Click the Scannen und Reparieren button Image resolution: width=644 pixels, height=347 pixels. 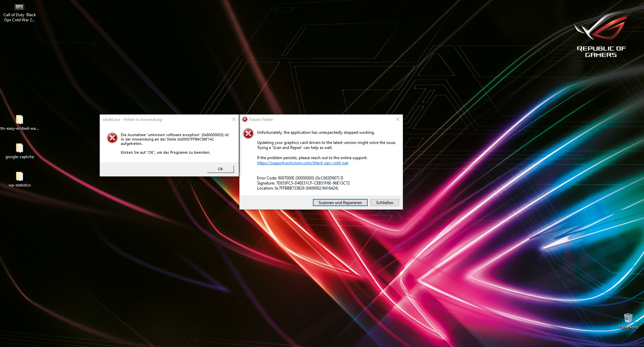click(x=340, y=203)
